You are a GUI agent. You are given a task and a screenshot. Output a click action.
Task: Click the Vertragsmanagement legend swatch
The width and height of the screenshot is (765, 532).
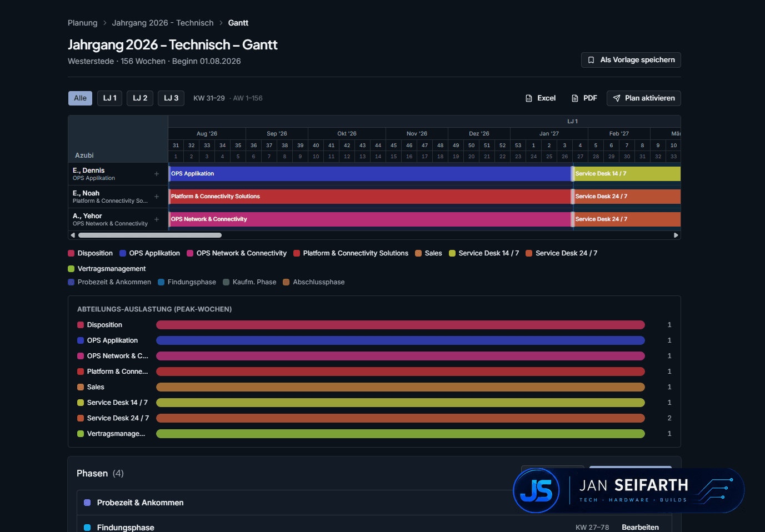click(x=71, y=269)
